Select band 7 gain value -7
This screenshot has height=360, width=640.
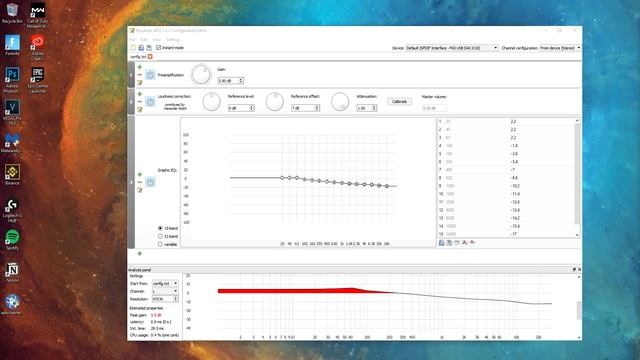pos(513,170)
